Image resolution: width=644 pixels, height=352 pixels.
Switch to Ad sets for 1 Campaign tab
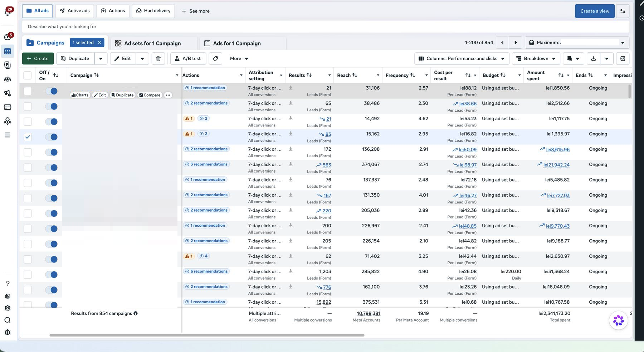[153, 43]
